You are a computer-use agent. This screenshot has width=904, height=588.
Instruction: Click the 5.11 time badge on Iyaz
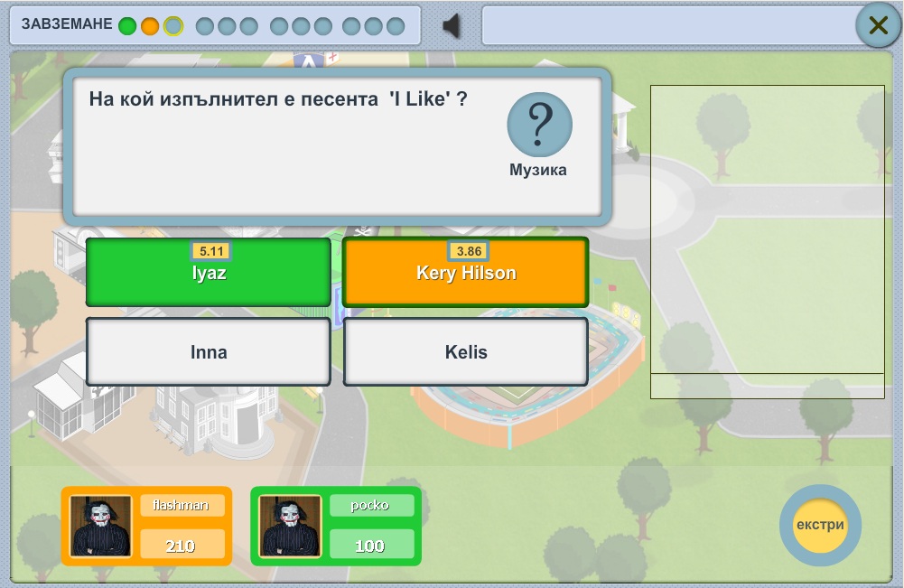(x=210, y=251)
